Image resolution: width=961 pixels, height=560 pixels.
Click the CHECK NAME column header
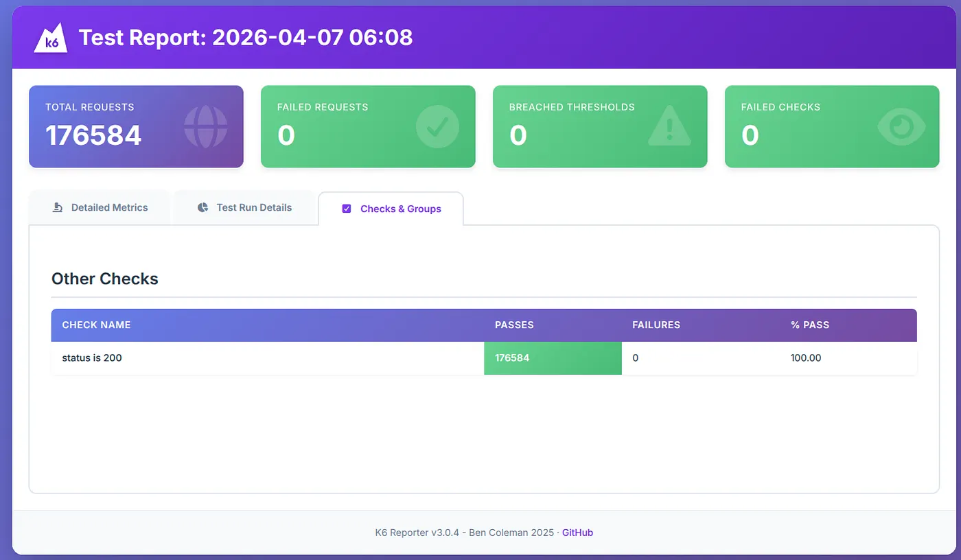point(96,325)
